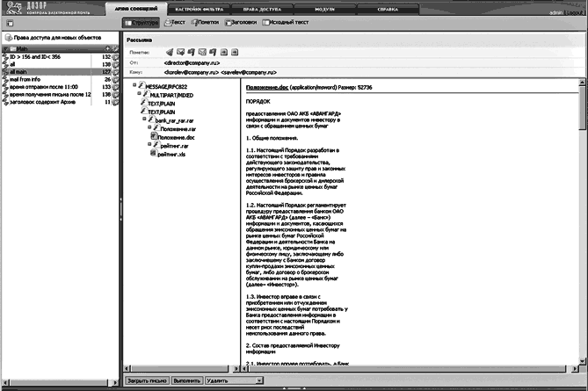Click the panel layout icon above the left pane
This screenshot has height=391, width=588.
point(11,23)
